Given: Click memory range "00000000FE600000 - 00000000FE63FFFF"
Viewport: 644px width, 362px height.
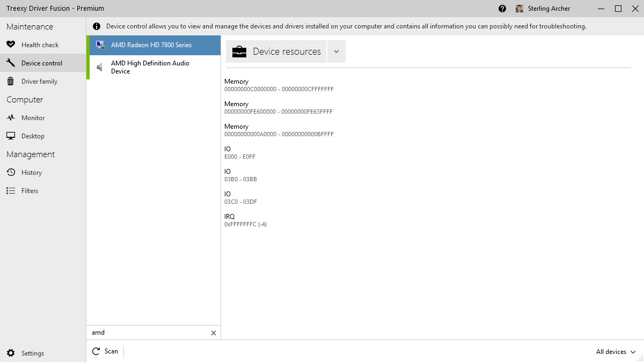Looking at the screenshot, I should 279,112.
